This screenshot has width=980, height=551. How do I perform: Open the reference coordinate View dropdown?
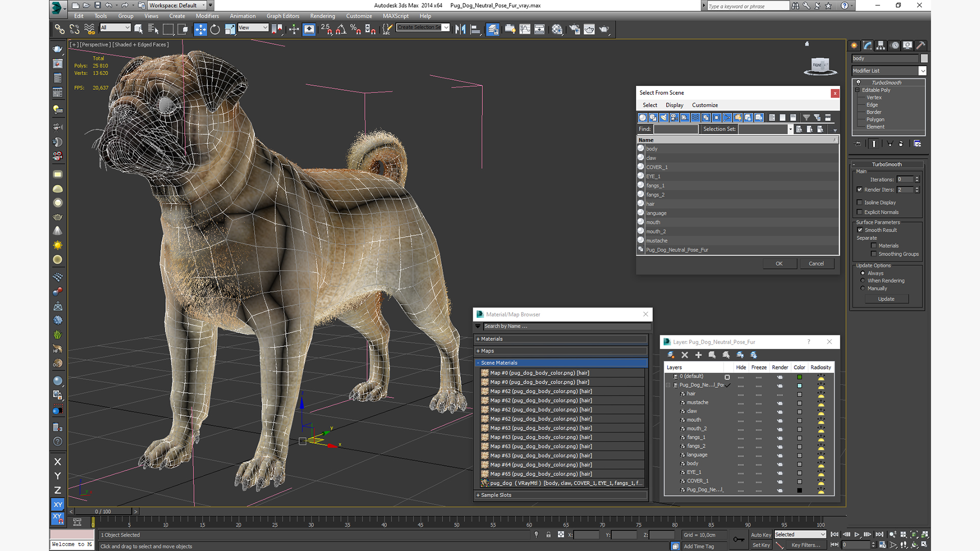coord(253,28)
